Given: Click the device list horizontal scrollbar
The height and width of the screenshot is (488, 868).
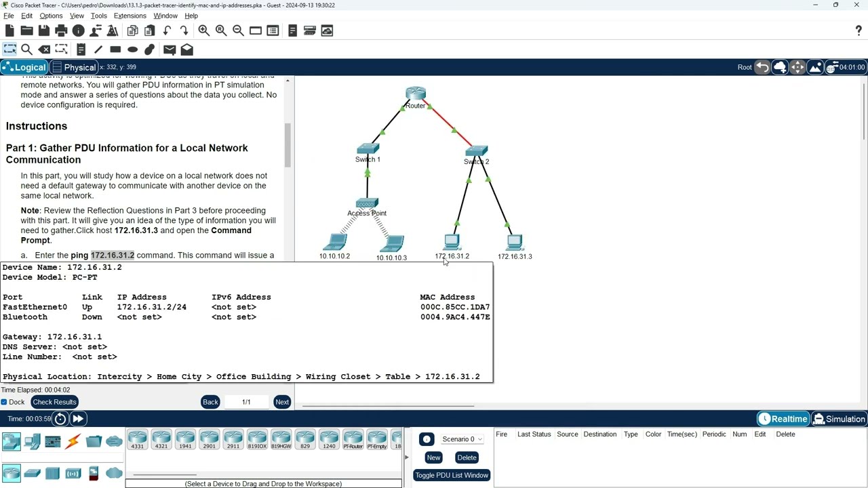Looking at the screenshot, I should 165,476.
